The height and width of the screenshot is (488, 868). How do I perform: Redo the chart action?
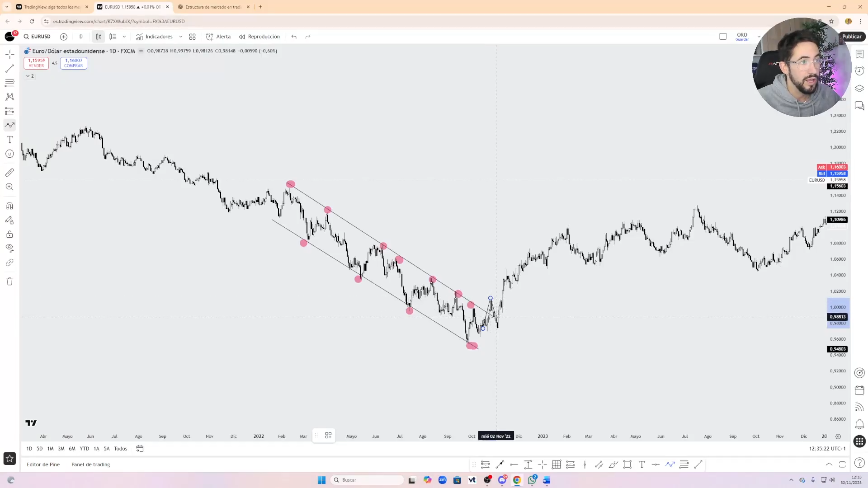click(308, 37)
